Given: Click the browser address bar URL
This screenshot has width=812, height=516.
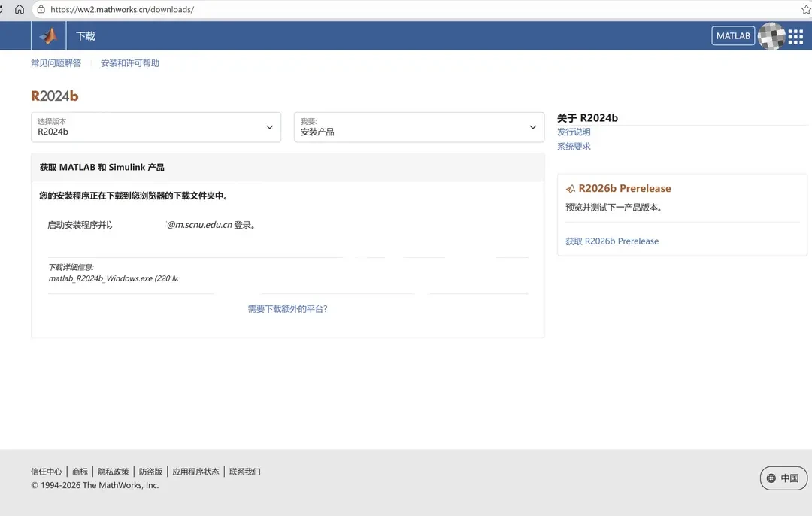Looking at the screenshot, I should tap(123, 9).
